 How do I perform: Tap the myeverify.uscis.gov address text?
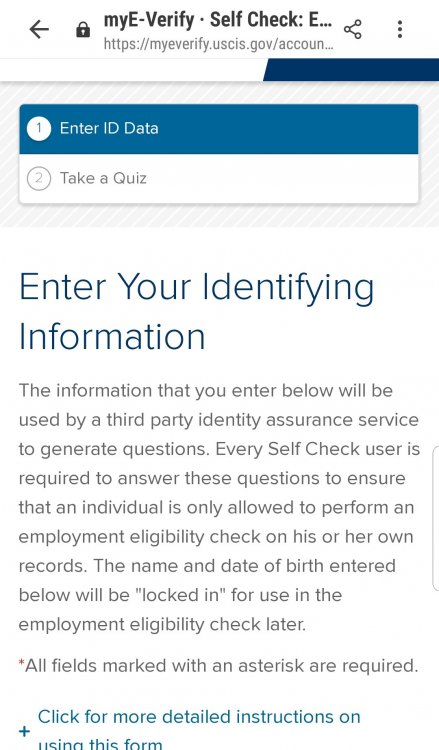coord(219,44)
